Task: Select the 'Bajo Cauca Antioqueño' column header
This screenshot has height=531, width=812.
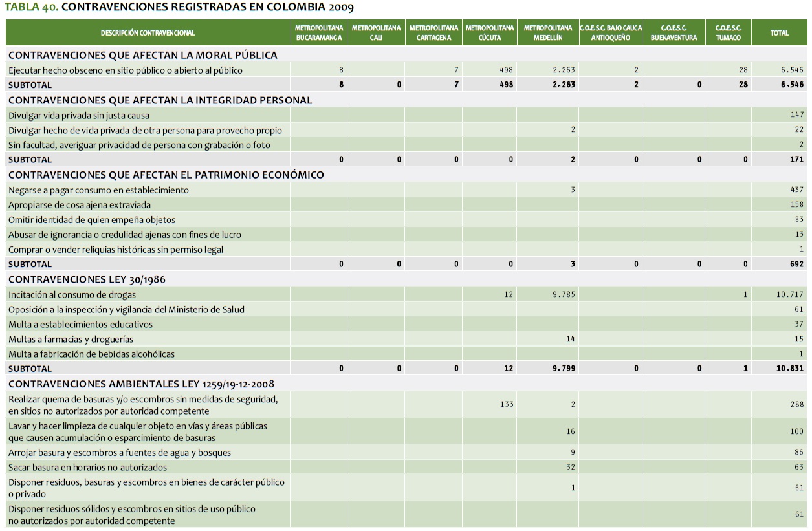Action: click(x=609, y=33)
